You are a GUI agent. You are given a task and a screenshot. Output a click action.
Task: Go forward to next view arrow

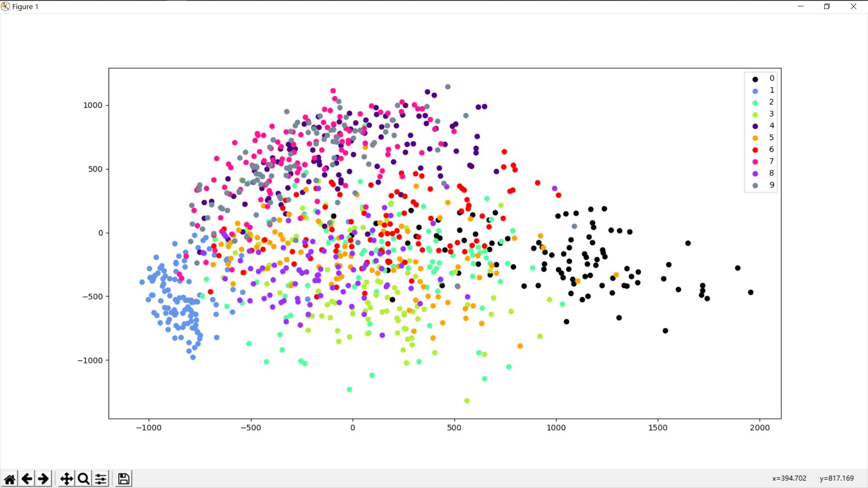coord(43,479)
